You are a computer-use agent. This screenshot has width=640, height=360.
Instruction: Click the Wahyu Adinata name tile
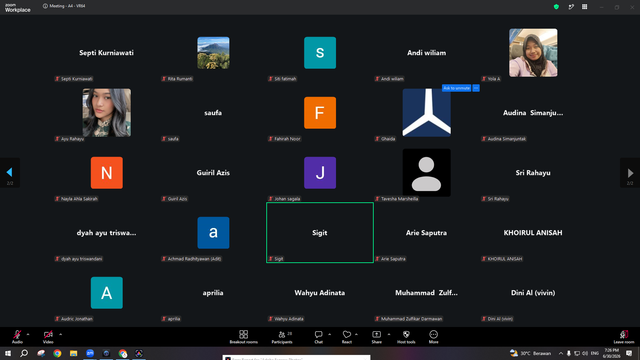(x=320, y=293)
